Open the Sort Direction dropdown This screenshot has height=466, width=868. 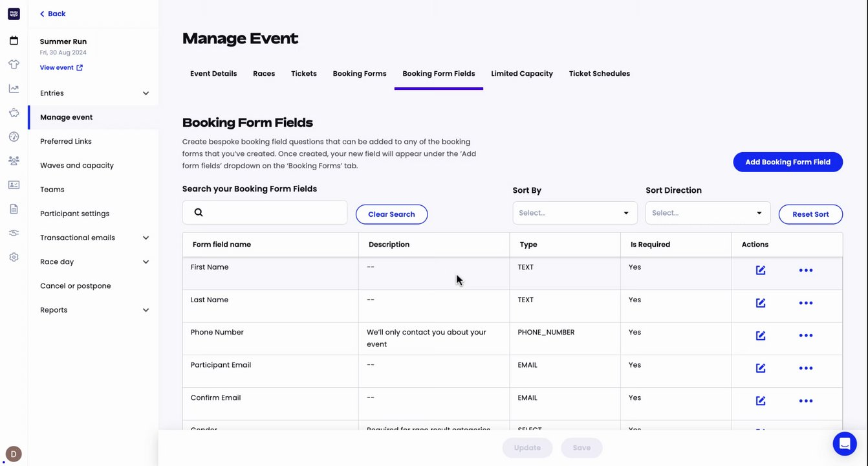coord(708,213)
